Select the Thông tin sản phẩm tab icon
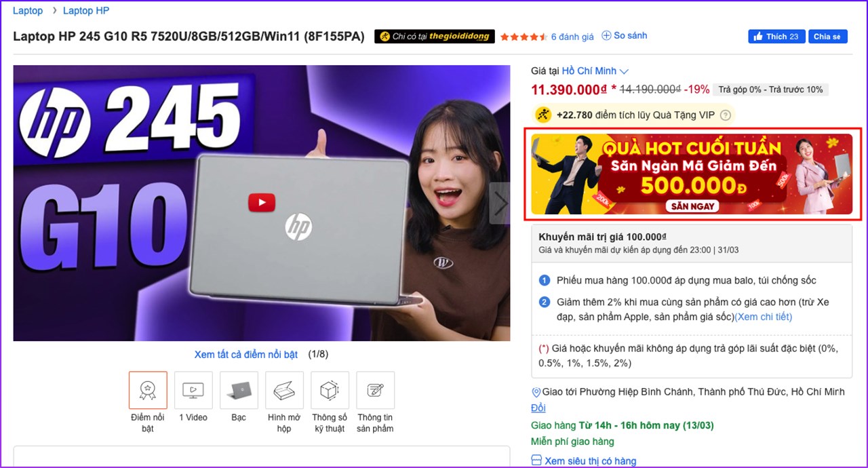The height and width of the screenshot is (468, 868). 375,390
